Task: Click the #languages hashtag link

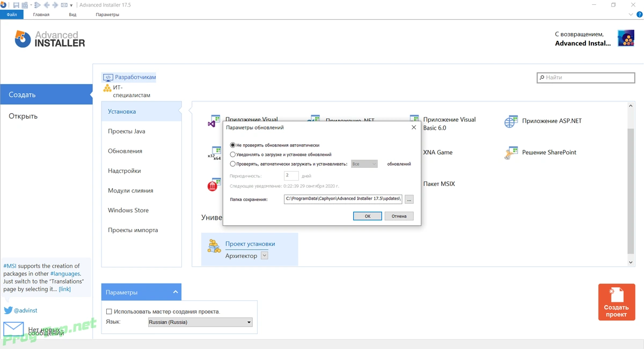Action: (64, 273)
